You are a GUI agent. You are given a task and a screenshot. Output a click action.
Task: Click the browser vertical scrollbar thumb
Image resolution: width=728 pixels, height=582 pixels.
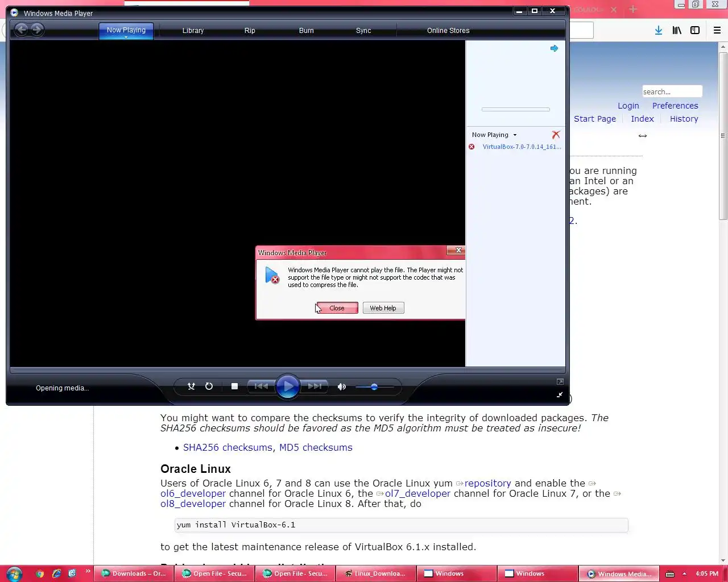[723, 136]
